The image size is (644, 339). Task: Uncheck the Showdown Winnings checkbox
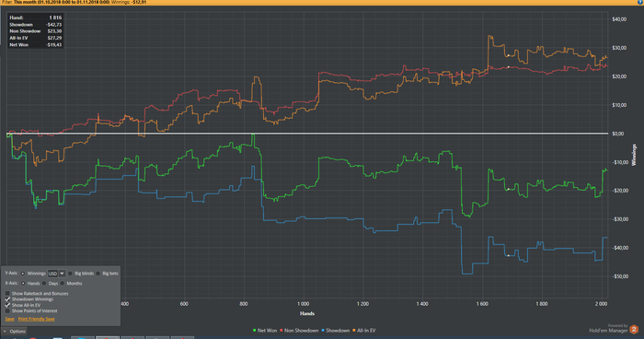(7, 299)
